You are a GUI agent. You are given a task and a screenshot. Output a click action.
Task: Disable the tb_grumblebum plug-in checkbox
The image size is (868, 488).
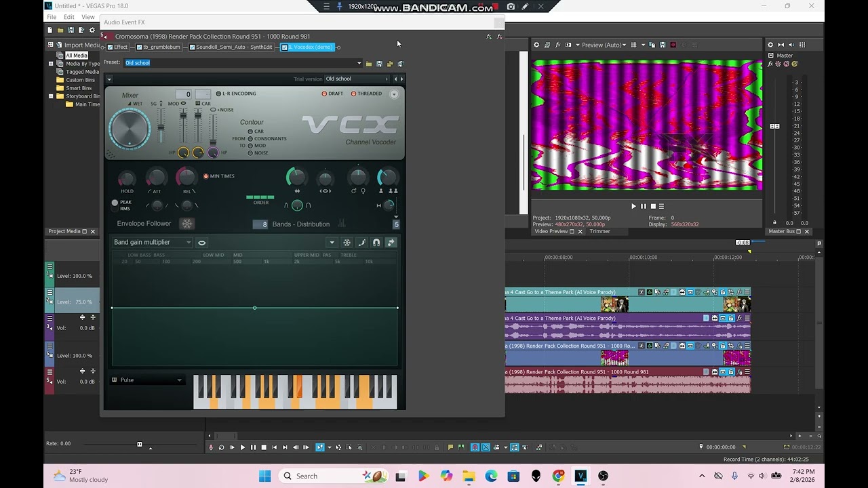click(x=139, y=47)
